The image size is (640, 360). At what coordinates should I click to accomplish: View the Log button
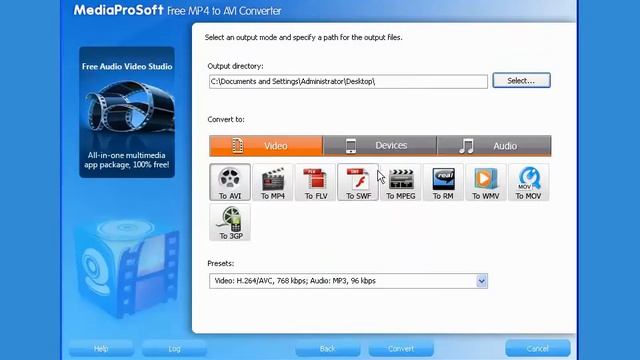tap(174, 349)
